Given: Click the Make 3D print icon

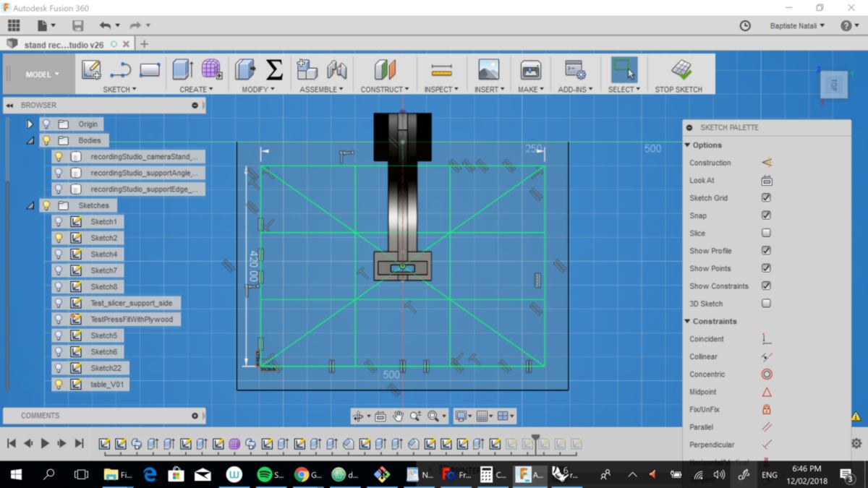Looking at the screenshot, I should coord(531,69).
